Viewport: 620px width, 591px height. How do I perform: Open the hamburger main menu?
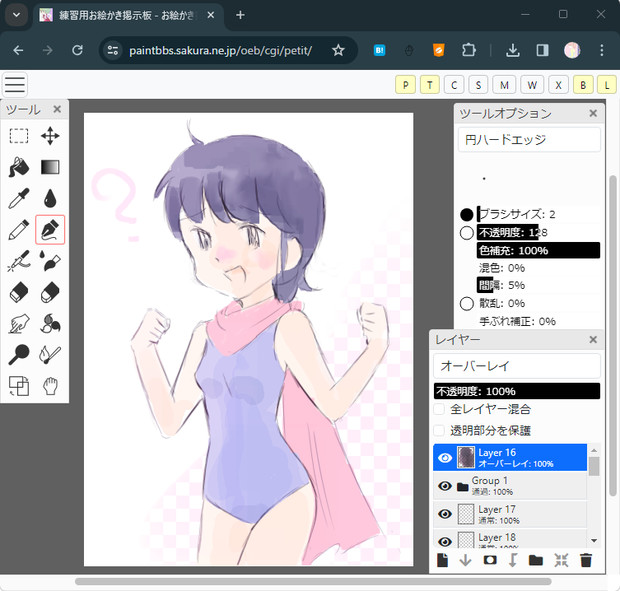coord(15,84)
